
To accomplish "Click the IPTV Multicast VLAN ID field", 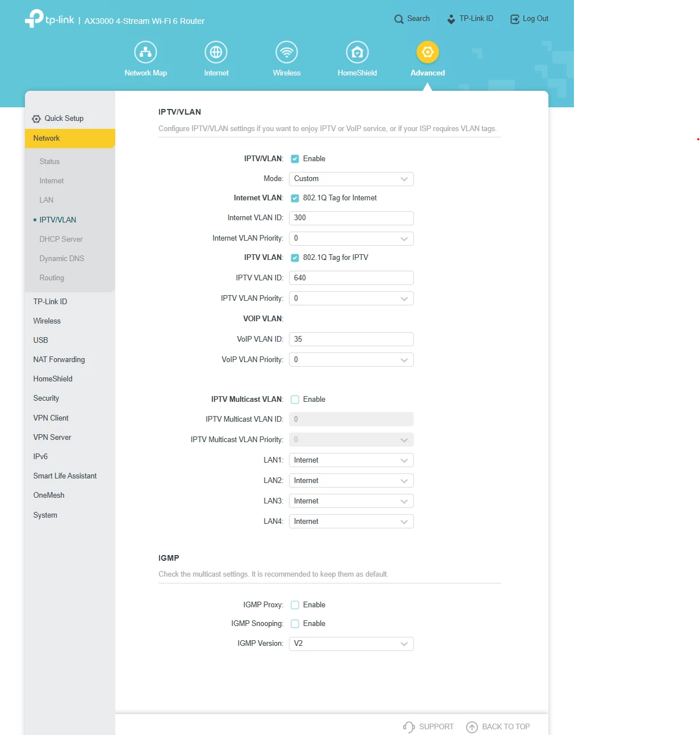I will [x=351, y=419].
